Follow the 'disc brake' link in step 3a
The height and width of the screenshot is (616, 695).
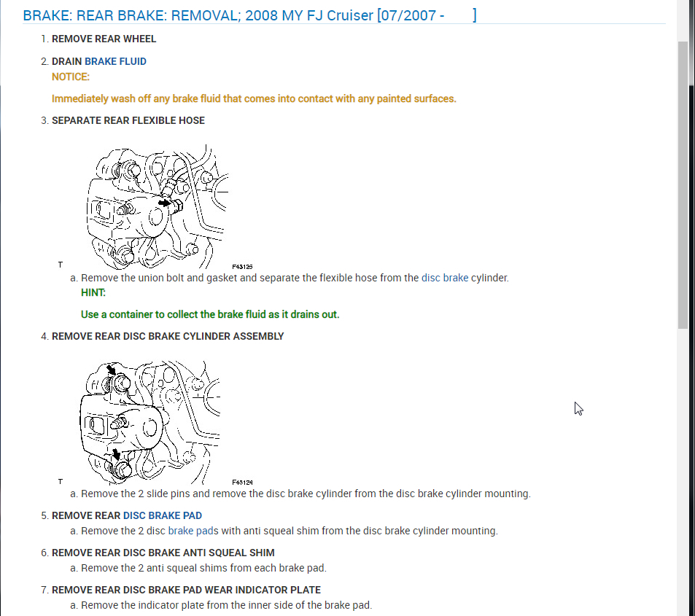point(445,278)
